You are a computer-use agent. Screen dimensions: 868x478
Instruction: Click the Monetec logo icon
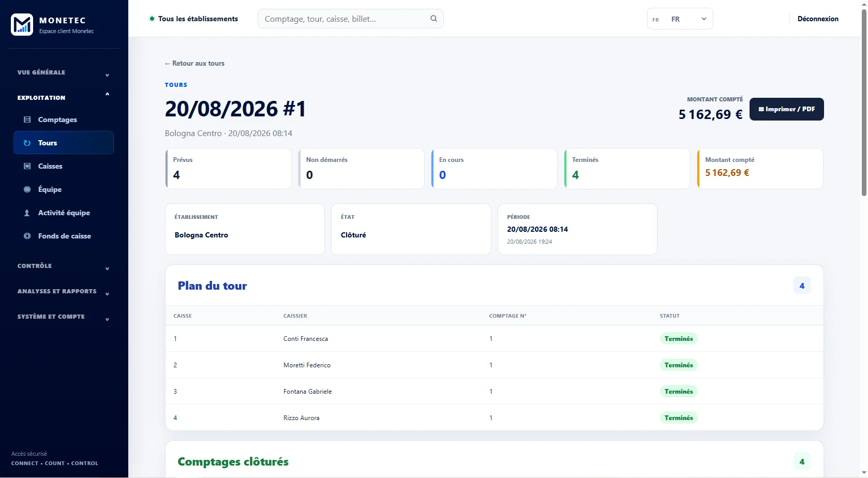click(22, 25)
